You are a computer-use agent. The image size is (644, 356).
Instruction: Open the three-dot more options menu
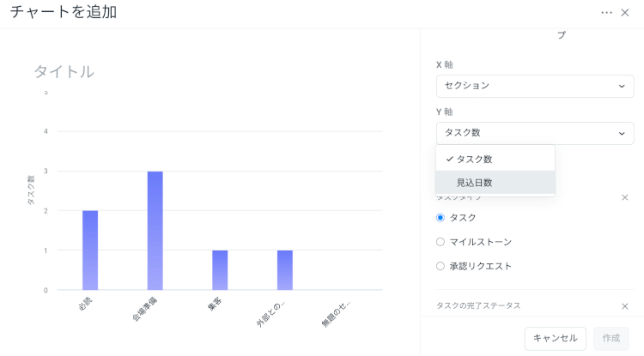coord(606,13)
